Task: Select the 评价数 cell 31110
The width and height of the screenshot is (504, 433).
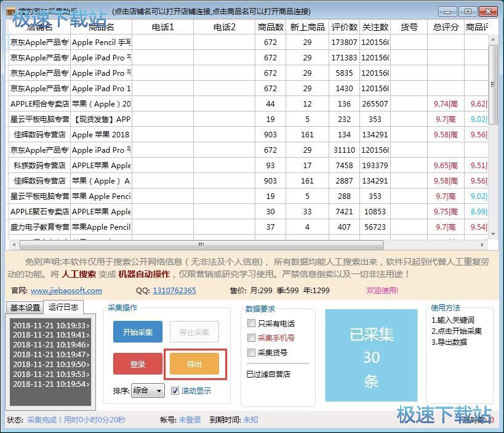Action: 344,150
